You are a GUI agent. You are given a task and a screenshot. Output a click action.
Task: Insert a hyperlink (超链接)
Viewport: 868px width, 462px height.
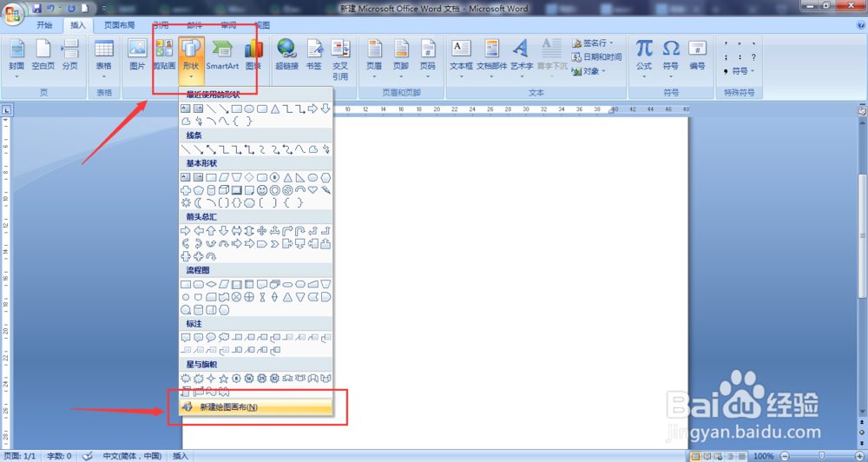pyautogui.click(x=286, y=56)
